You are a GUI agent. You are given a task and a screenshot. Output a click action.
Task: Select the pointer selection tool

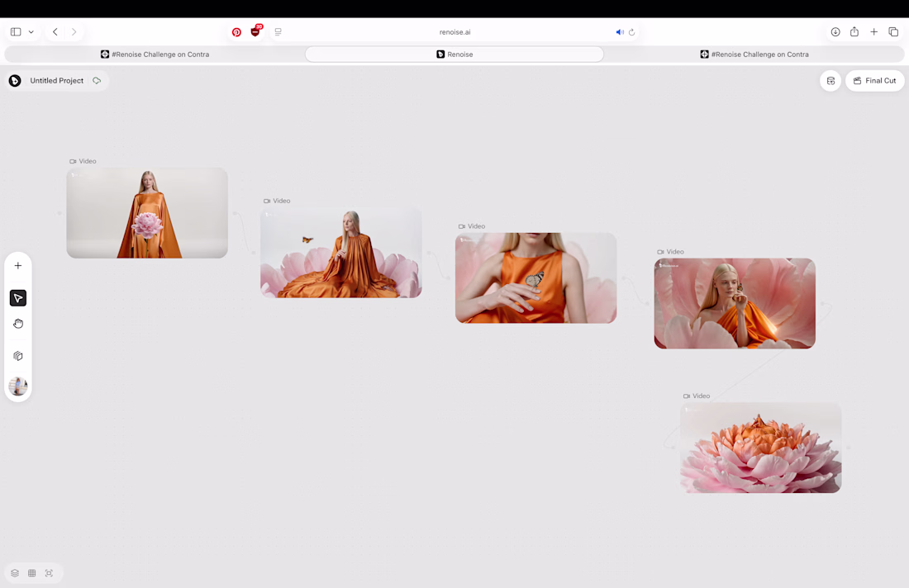coord(18,298)
